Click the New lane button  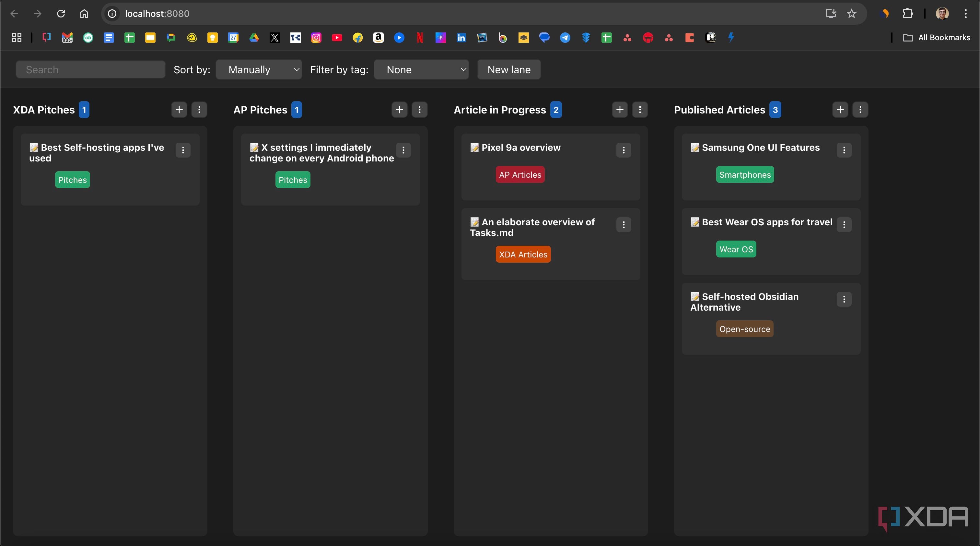coord(509,69)
